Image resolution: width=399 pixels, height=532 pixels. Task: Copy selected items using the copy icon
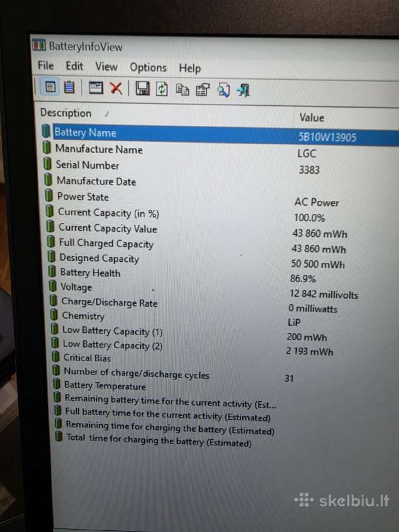click(182, 90)
